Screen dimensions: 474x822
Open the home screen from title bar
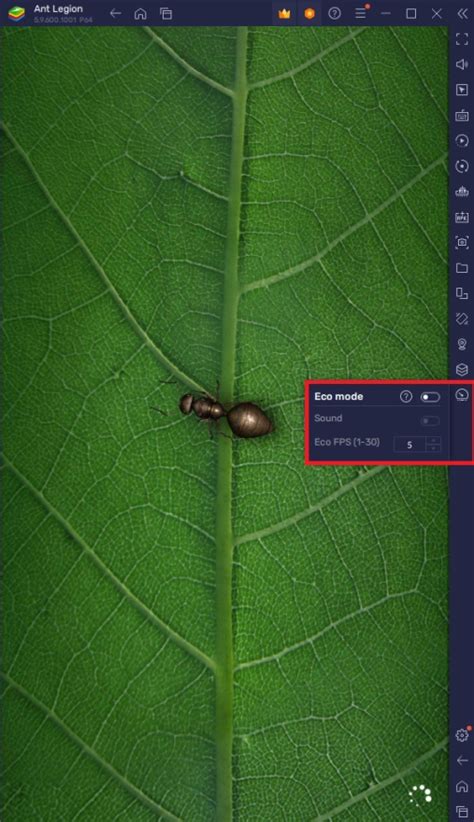[141, 14]
